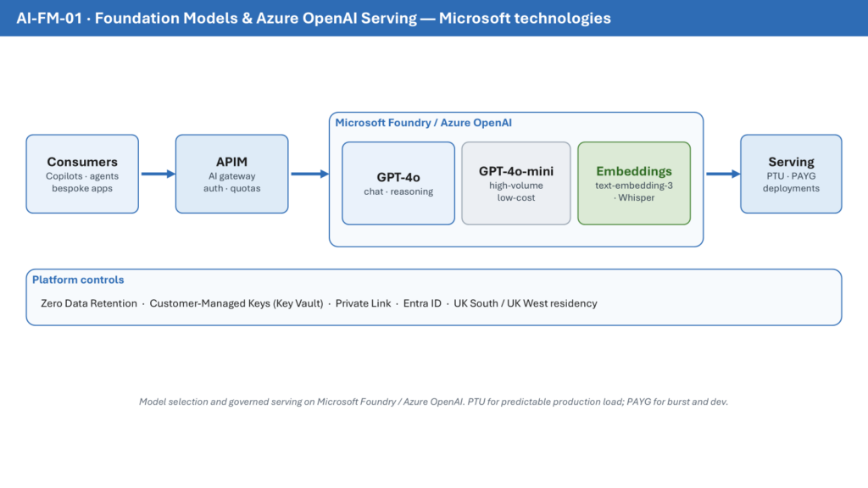The width and height of the screenshot is (868, 488).
Task: Click the Platform controls heading
Action: (x=78, y=280)
